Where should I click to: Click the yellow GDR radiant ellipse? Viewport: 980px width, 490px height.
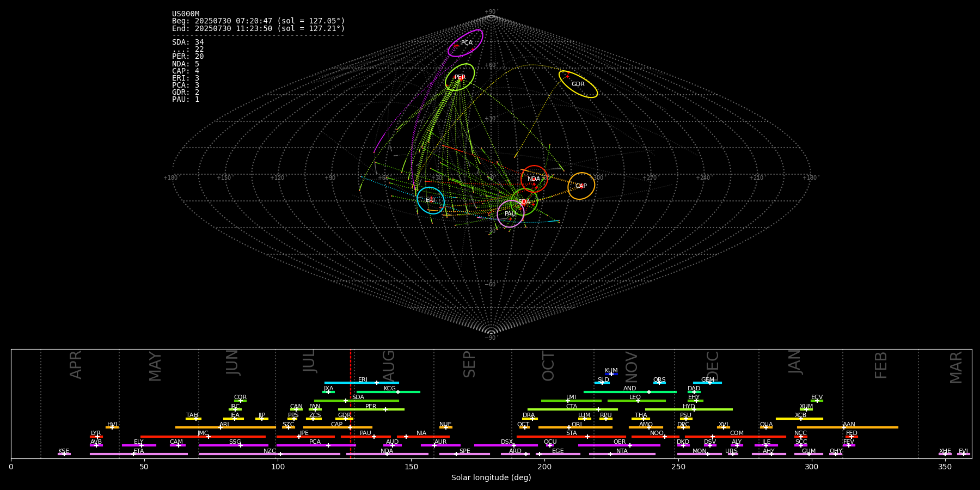[578, 84]
